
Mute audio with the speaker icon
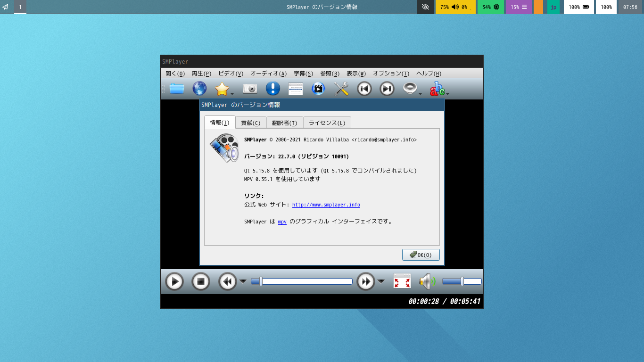427,282
